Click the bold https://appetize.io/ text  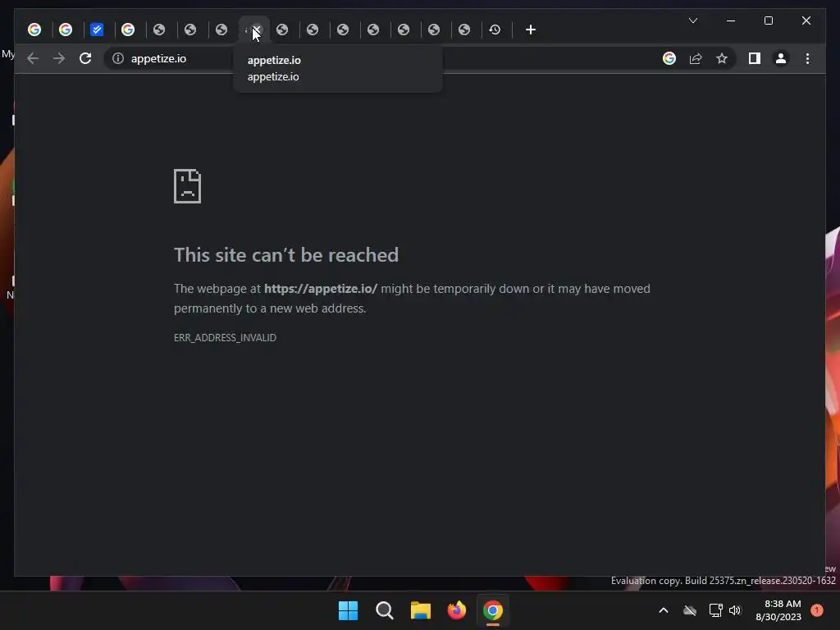pyautogui.click(x=321, y=289)
